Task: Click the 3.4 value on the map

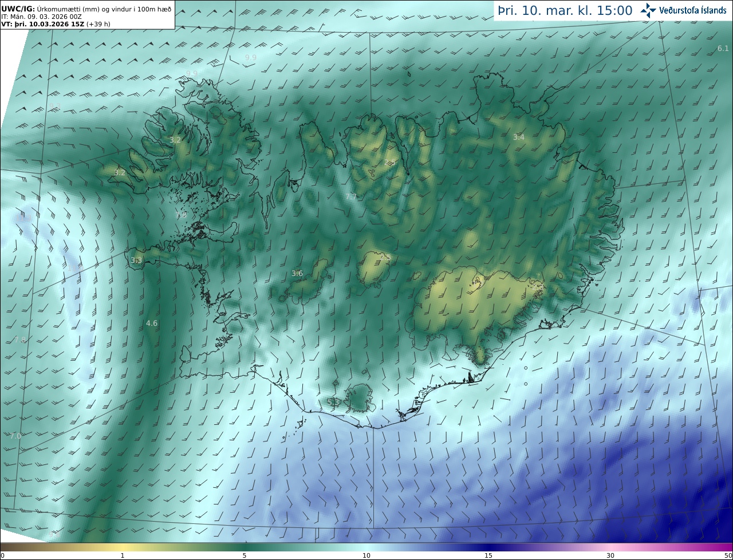Action: point(518,137)
